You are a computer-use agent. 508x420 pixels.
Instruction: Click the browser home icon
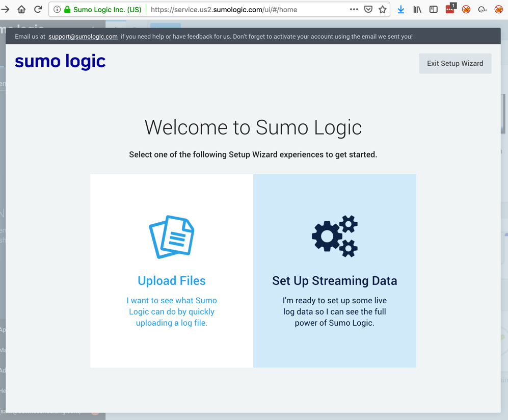click(21, 9)
